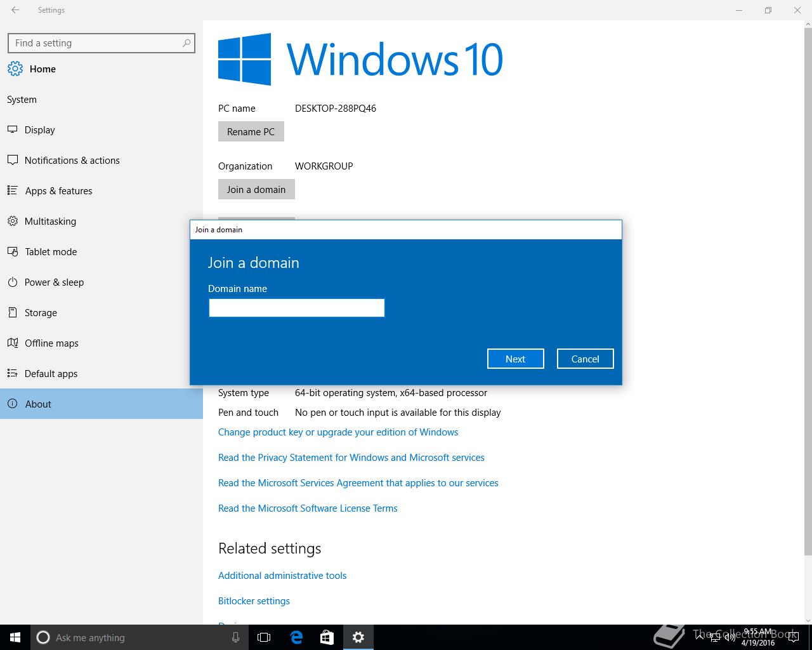
Task: Click the Display monitor icon
Action: (13, 129)
